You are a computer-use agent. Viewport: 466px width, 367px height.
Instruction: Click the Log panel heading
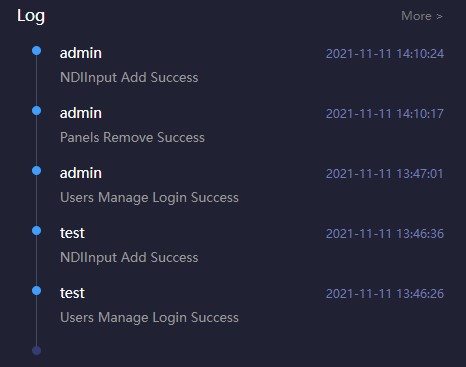point(31,16)
